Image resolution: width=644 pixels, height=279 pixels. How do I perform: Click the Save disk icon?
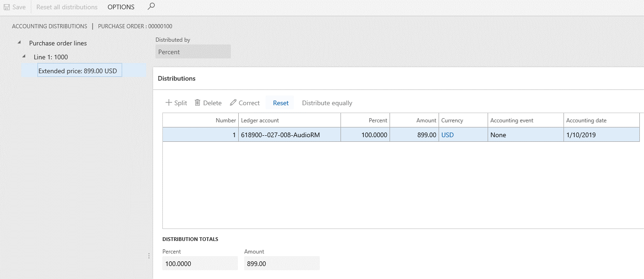pos(6,7)
